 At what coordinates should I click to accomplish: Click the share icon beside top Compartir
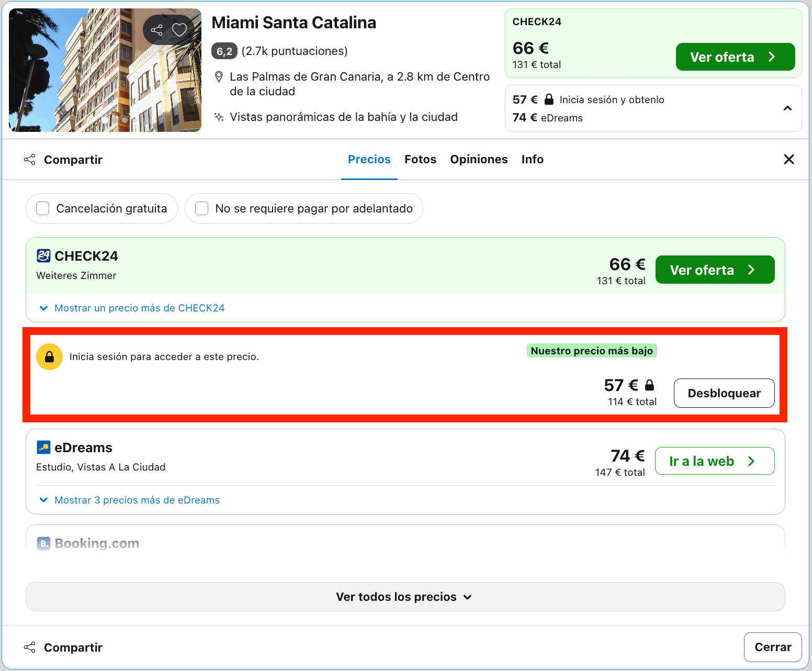pyautogui.click(x=30, y=160)
